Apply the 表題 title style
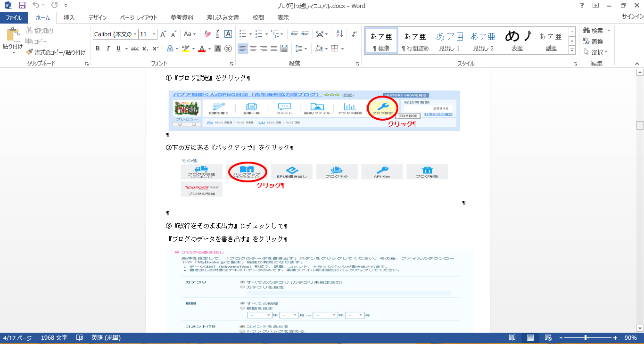644x344 pixels. coord(517,41)
